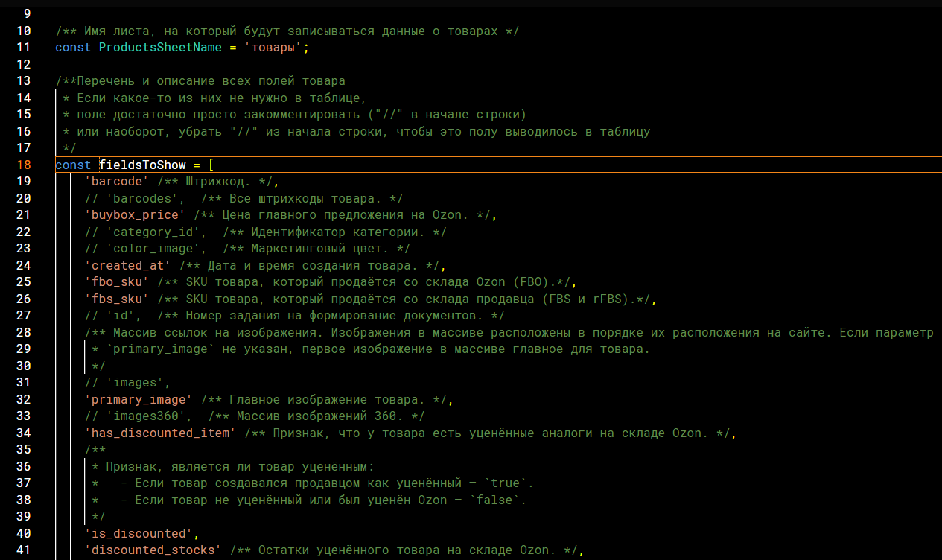The width and height of the screenshot is (942, 560).
Task: Click the ProductsSheetName constant name
Action: point(160,48)
